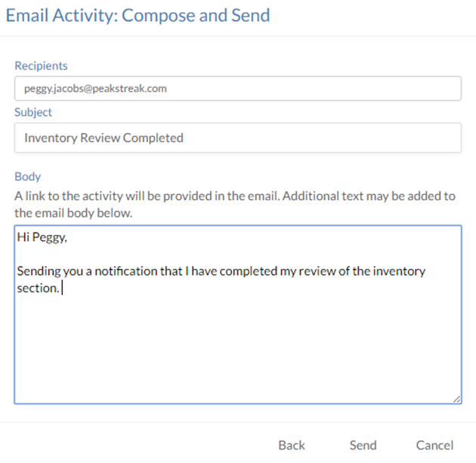This screenshot has width=476, height=463.
Task: Place cursor after the word section
Action: point(60,289)
